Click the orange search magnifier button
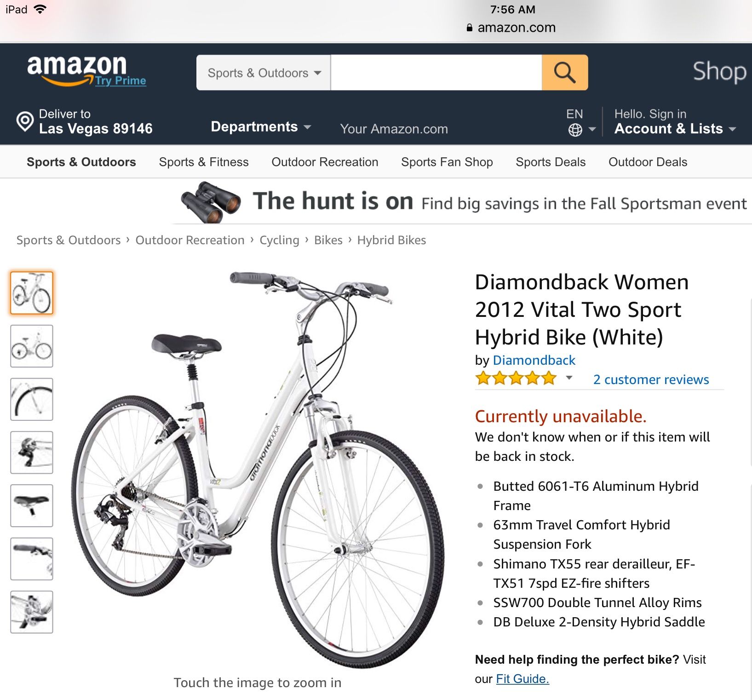Viewport: 752px width, 700px height. click(564, 73)
